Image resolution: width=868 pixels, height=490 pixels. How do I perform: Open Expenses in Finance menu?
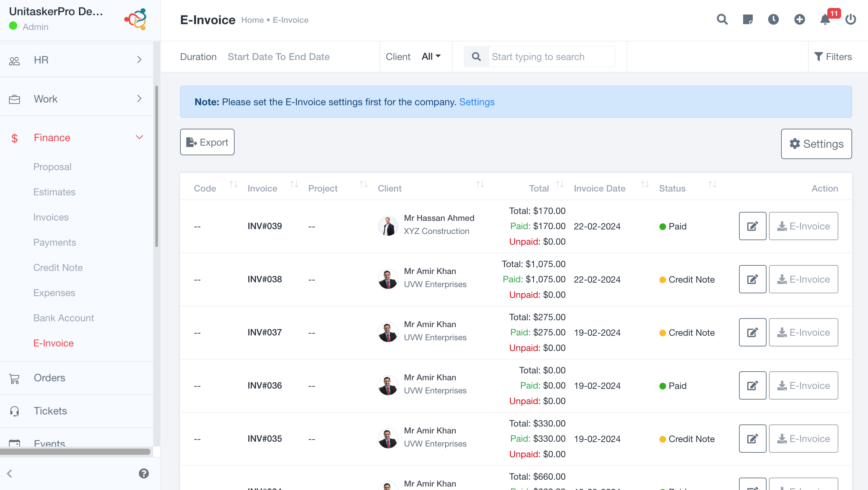click(x=54, y=293)
